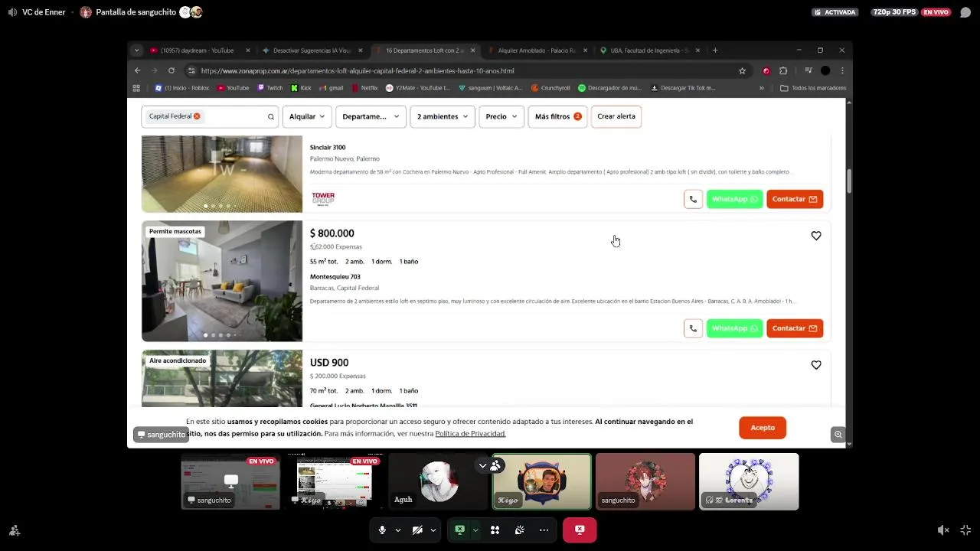
Task: Switch to Alquiler Amoblado tab
Action: [x=537, y=51]
